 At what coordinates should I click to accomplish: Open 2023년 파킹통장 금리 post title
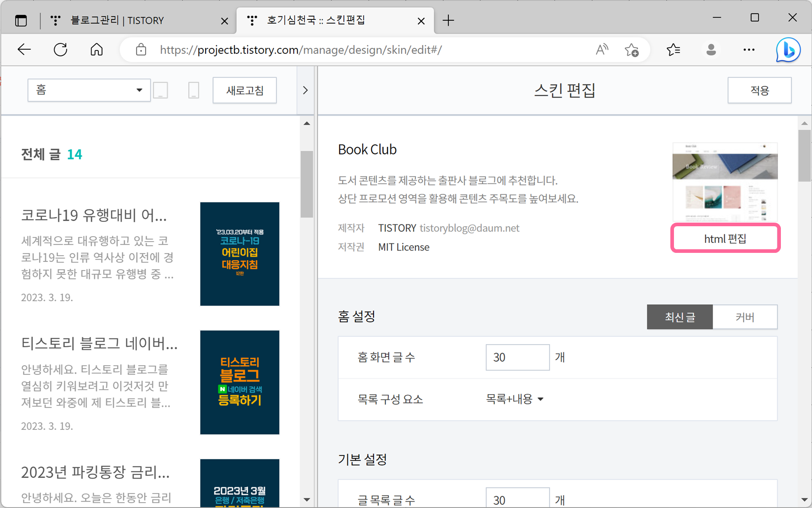[x=95, y=472]
